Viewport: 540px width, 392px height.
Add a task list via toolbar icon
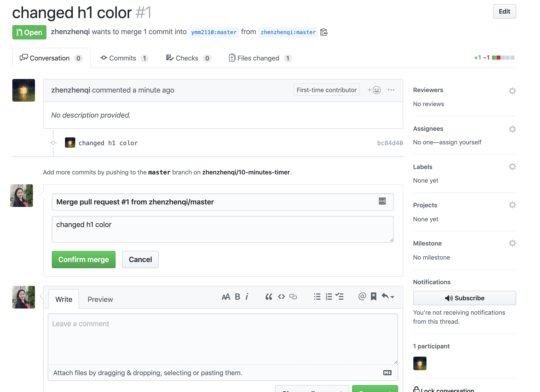click(x=340, y=297)
